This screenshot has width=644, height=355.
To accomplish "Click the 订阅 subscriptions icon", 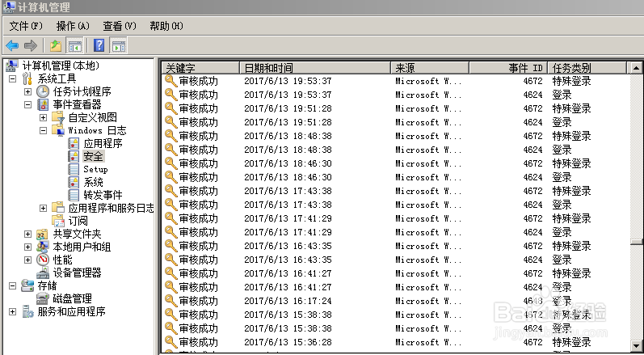I will click(x=58, y=221).
